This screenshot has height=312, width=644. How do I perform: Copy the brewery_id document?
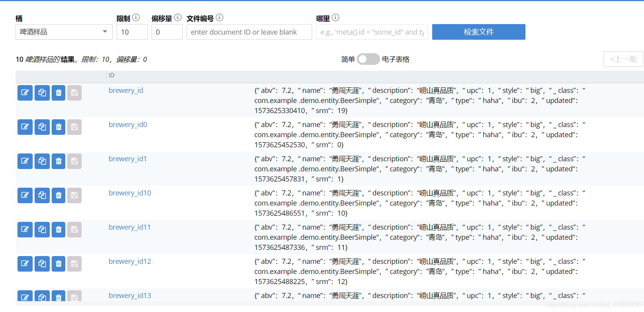42,93
